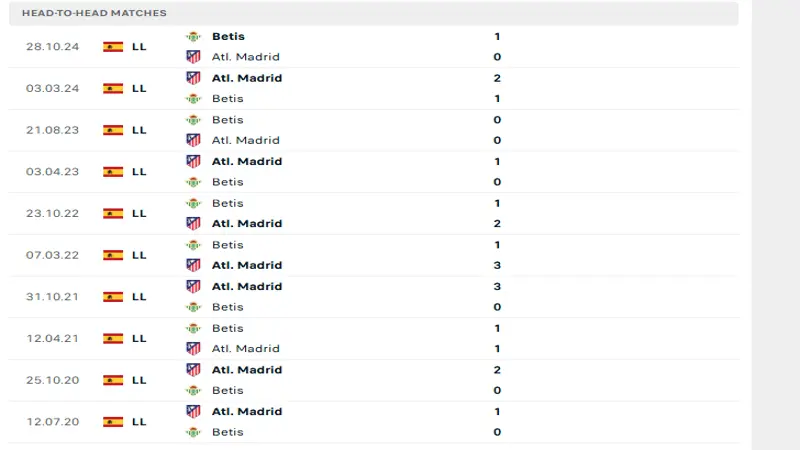Open Betis team link in 28.10.24 match
Viewport: 800px width, 450px height.
(x=228, y=36)
